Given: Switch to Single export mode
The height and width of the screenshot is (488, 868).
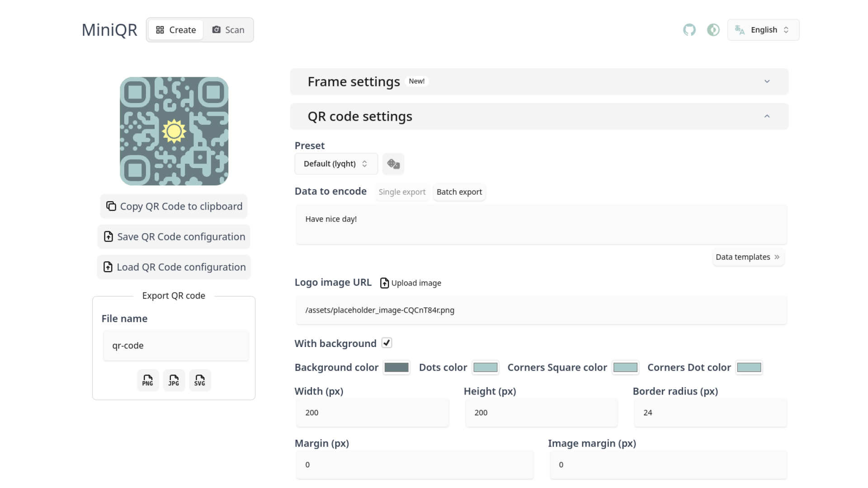Looking at the screenshot, I should [x=402, y=192].
